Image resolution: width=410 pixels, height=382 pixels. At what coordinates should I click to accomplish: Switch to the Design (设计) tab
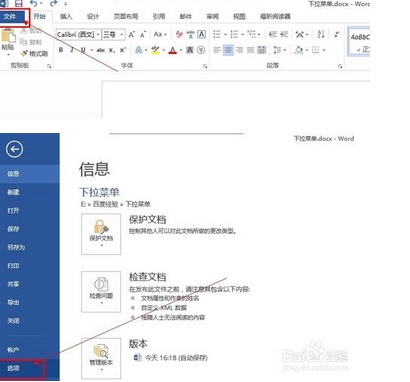[93, 16]
